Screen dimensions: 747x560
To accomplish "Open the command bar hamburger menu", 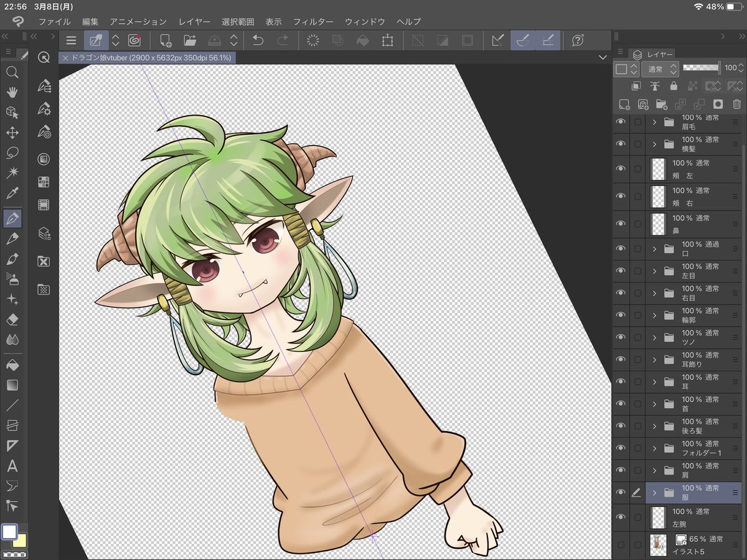I will (72, 40).
